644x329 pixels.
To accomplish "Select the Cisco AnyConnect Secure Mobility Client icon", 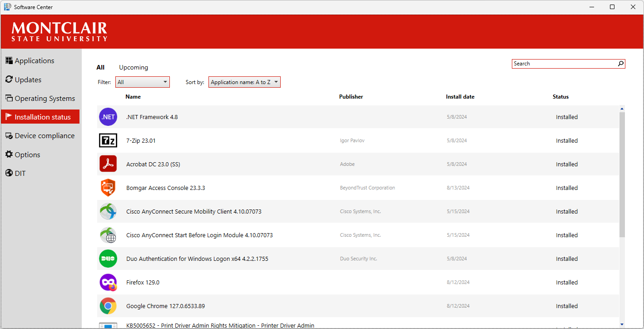I will (x=108, y=211).
